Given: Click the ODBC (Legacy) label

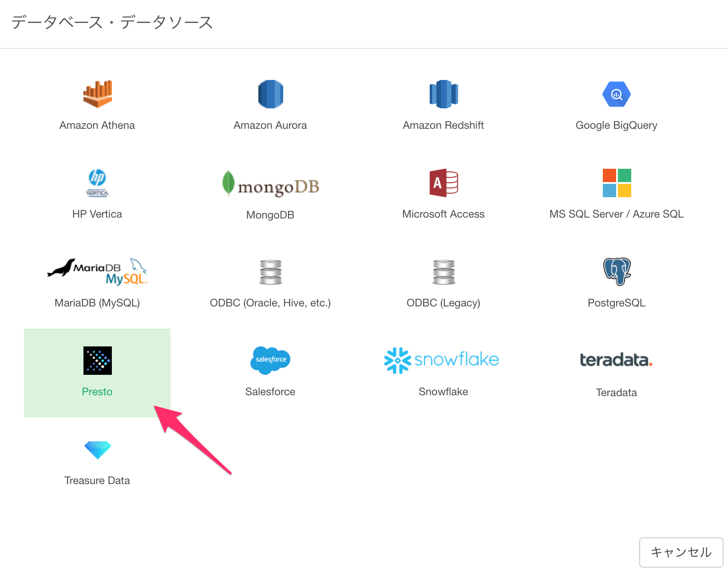Looking at the screenshot, I should [443, 303].
